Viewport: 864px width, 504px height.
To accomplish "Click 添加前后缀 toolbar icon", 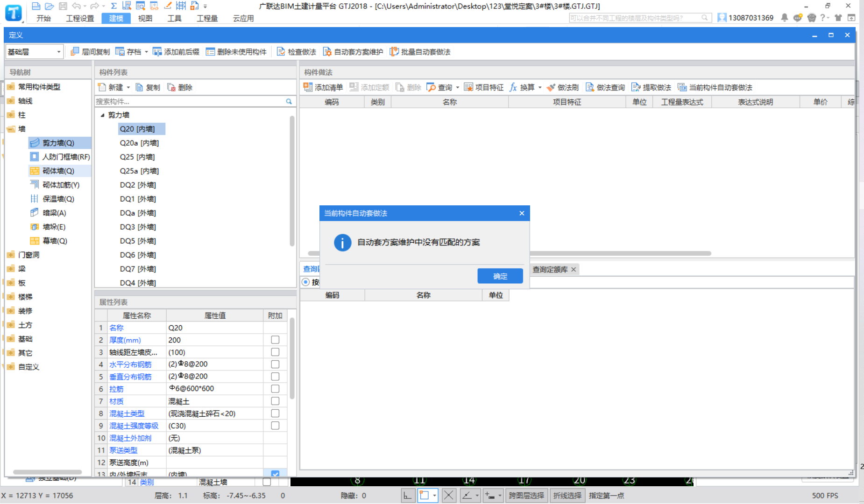I will click(157, 52).
